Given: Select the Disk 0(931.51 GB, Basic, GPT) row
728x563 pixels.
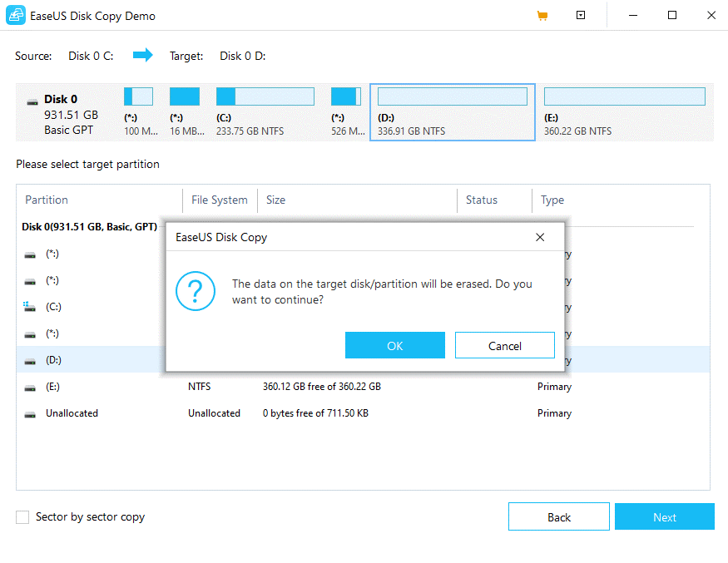Looking at the screenshot, I should coord(90,226).
